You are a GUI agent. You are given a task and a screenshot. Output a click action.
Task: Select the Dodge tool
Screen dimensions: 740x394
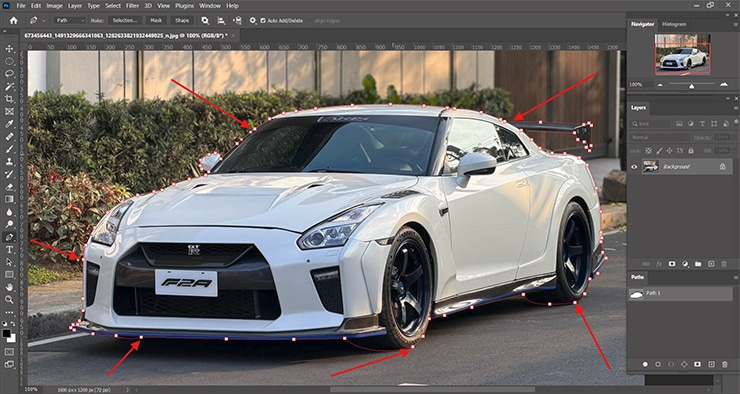[x=9, y=224]
